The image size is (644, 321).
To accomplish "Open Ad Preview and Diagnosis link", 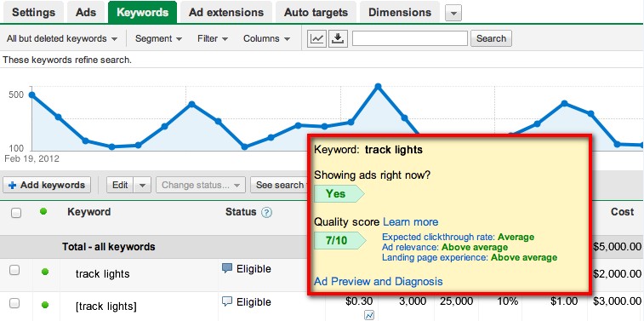I will [x=379, y=282].
